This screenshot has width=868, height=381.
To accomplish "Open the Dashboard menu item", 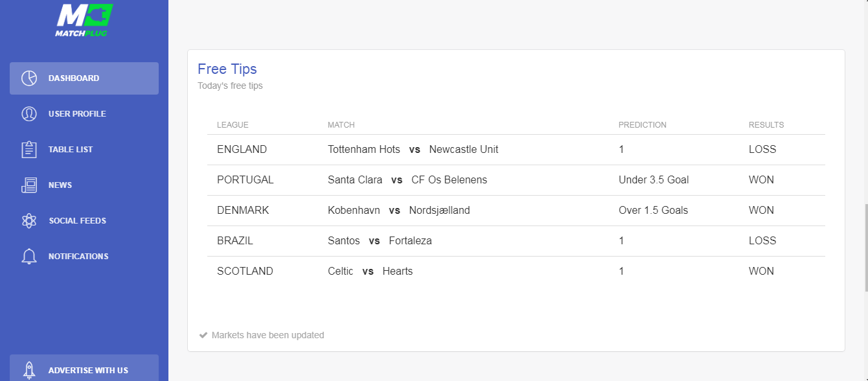I will click(74, 78).
